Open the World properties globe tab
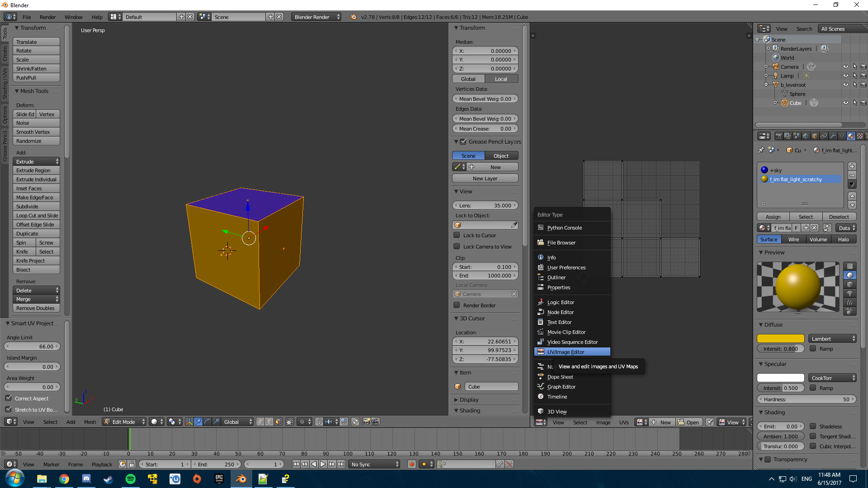The image size is (868, 488). click(x=806, y=136)
